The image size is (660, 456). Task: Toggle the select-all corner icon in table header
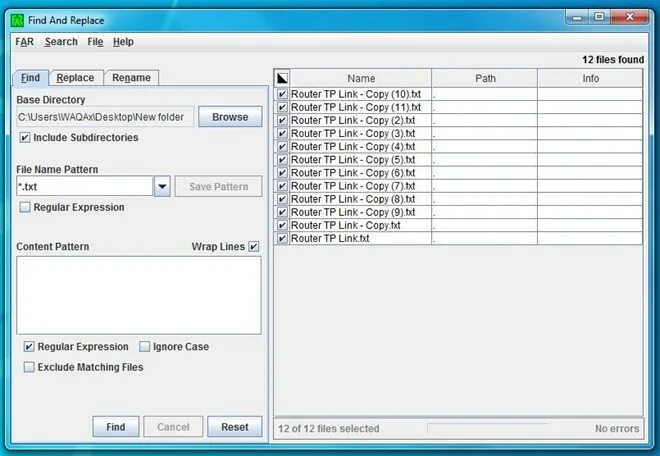pos(282,78)
